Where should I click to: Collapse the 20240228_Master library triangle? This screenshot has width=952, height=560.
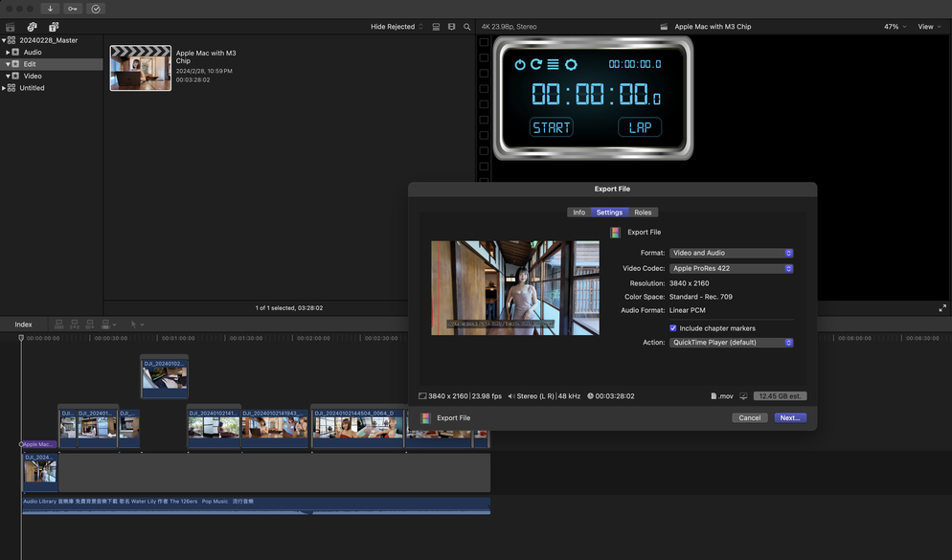[x=4, y=40]
